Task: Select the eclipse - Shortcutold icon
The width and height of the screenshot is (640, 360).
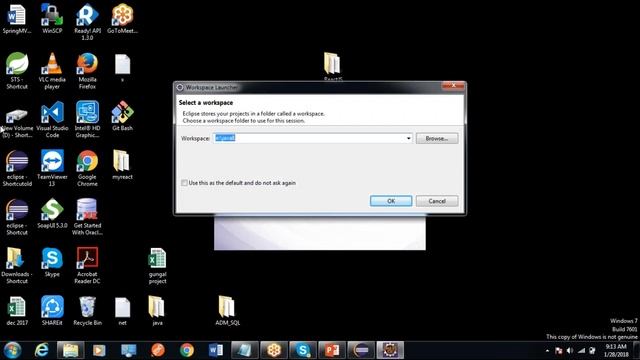Action: coord(17,168)
